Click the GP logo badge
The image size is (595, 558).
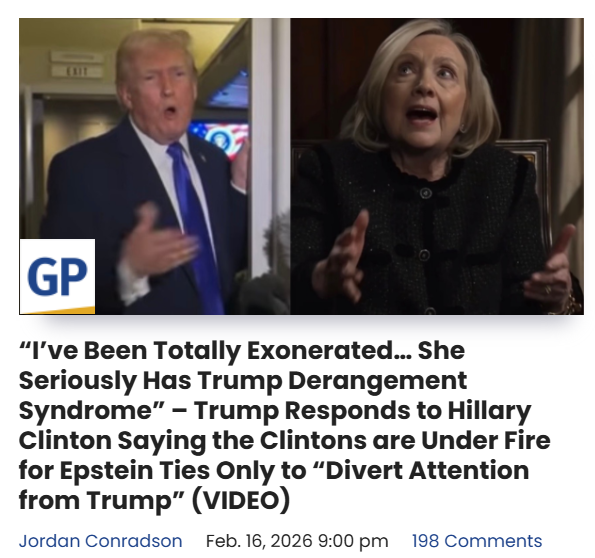(57, 276)
